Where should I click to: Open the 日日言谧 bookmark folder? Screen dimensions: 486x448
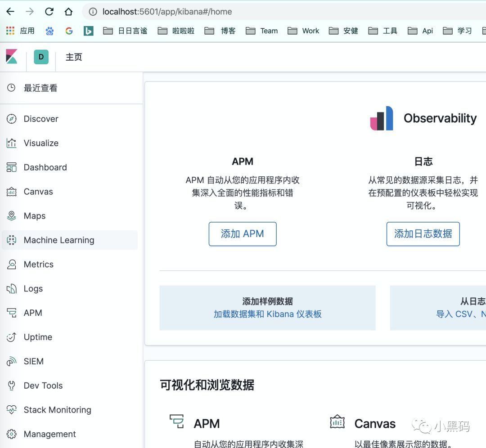[125, 31]
